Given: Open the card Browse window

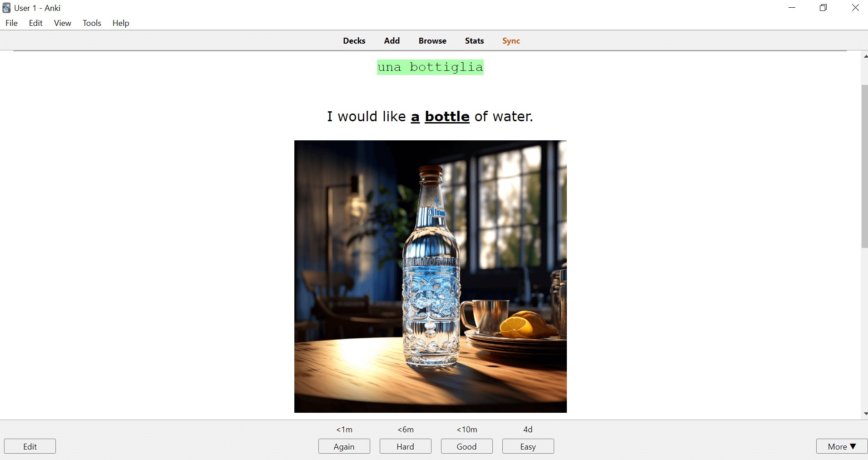Looking at the screenshot, I should tap(432, 41).
